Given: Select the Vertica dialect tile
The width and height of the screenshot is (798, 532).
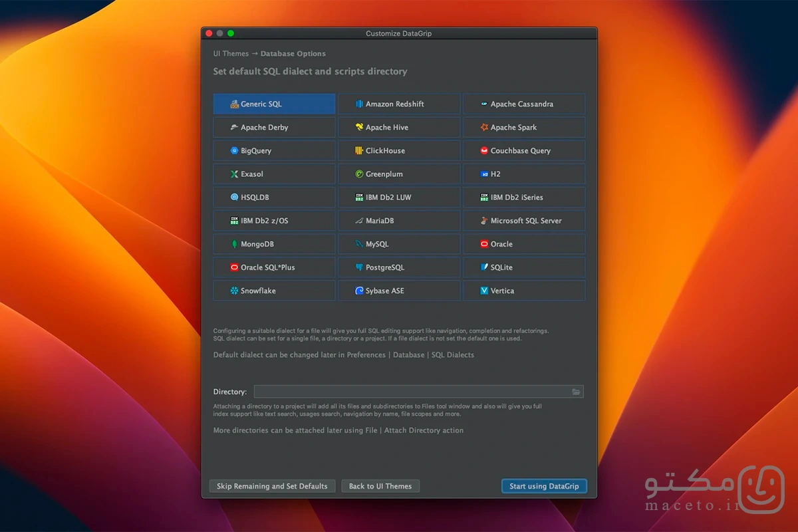Looking at the screenshot, I should pos(524,291).
